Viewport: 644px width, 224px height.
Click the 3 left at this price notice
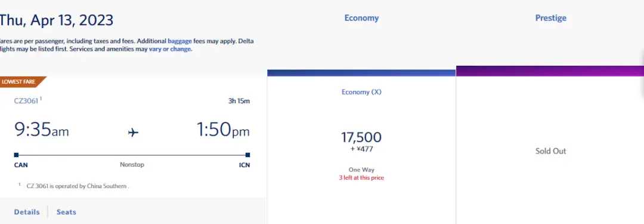(361, 178)
